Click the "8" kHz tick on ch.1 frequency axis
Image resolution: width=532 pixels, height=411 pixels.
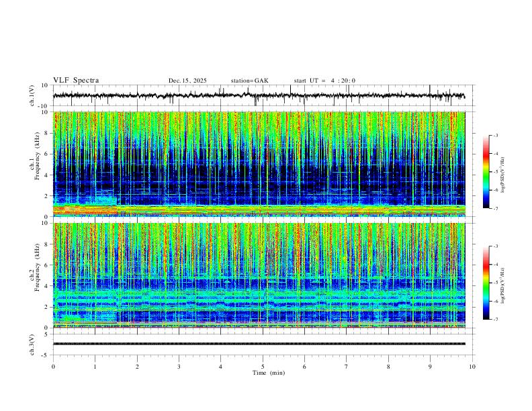(x=47, y=133)
